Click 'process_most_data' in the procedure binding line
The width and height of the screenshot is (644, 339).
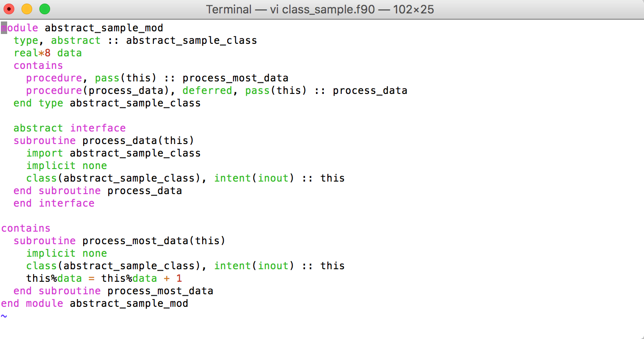pos(236,78)
